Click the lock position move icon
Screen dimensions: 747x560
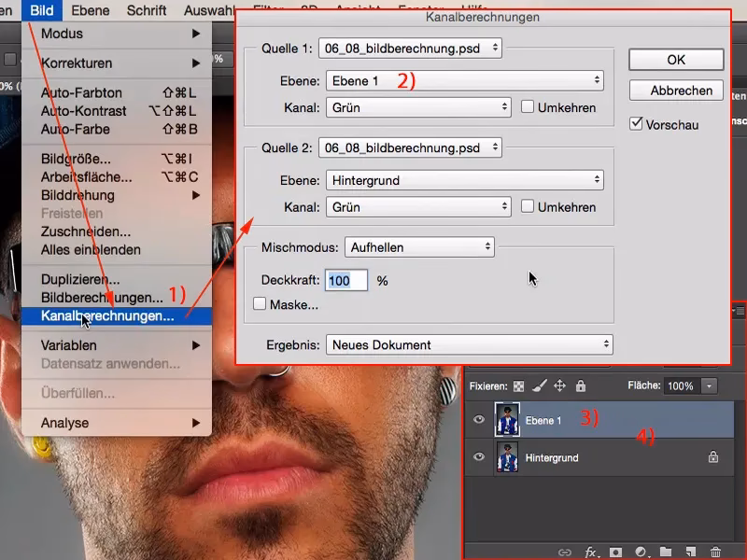(x=559, y=385)
